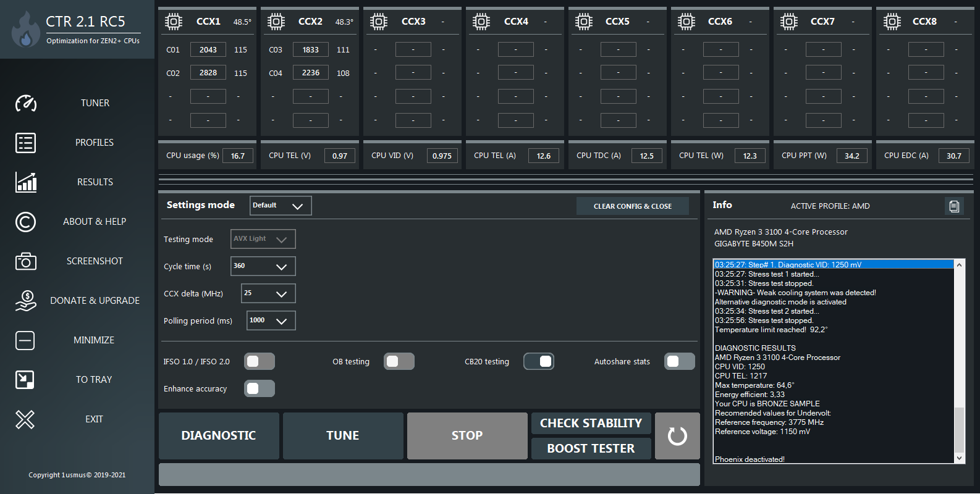Click the Info log scroll-up arrow

(959, 265)
